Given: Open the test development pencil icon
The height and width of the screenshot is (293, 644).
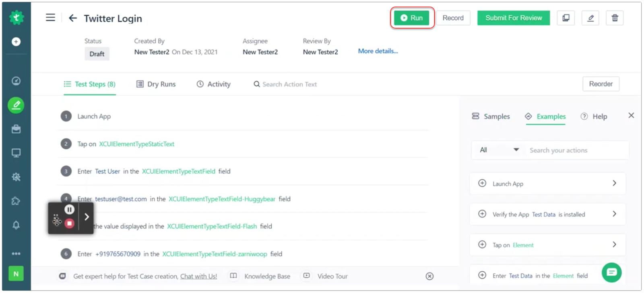Looking at the screenshot, I should click(16, 105).
